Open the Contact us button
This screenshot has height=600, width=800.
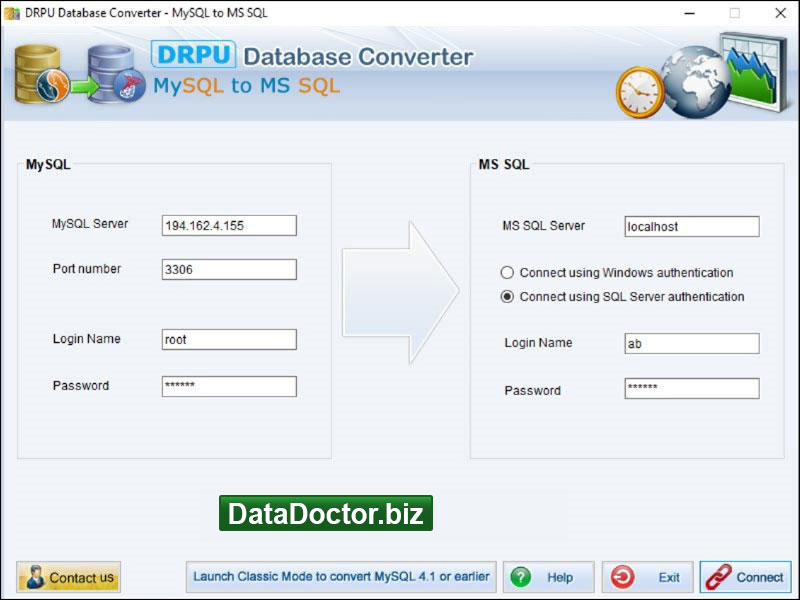69,577
